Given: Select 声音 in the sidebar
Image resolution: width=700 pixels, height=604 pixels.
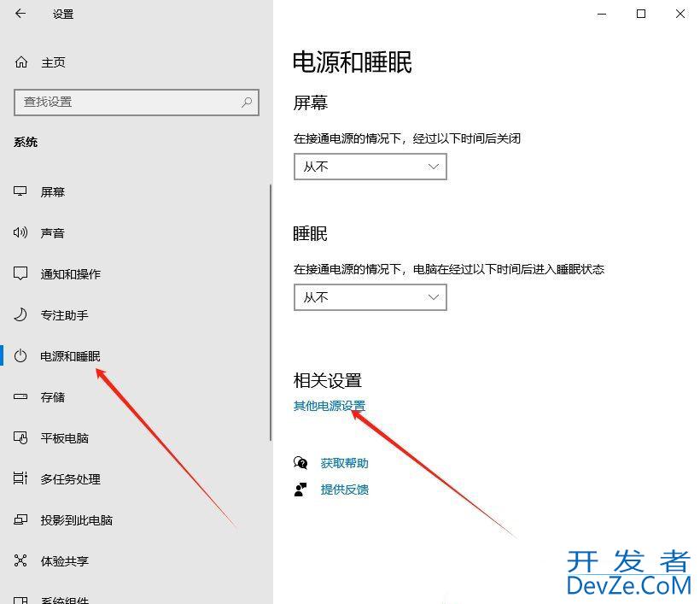Looking at the screenshot, I should [53, 233].
